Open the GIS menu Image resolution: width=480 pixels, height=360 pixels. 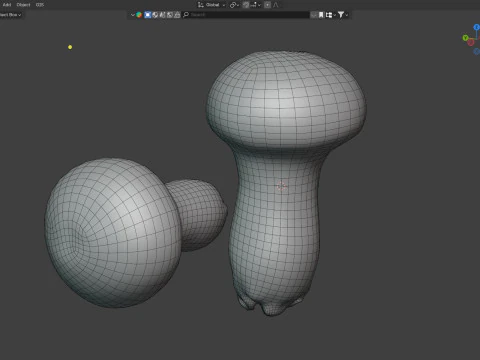(x=40, y=5)
